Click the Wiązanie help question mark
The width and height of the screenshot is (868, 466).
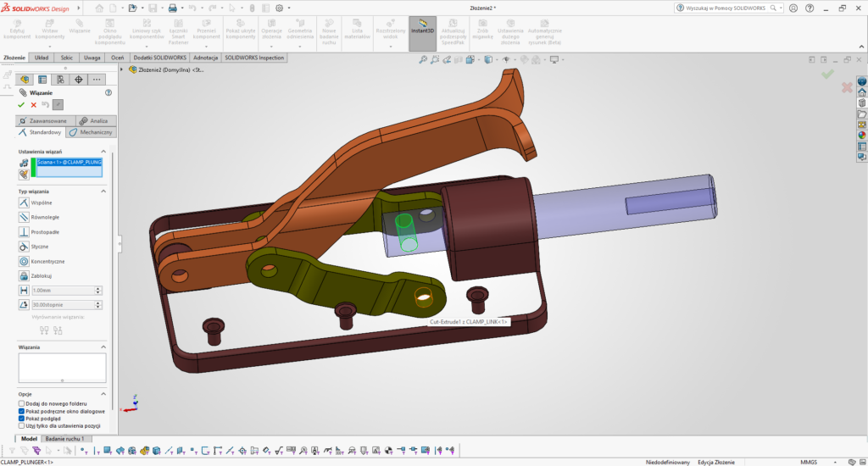click(x=108, y=92)
